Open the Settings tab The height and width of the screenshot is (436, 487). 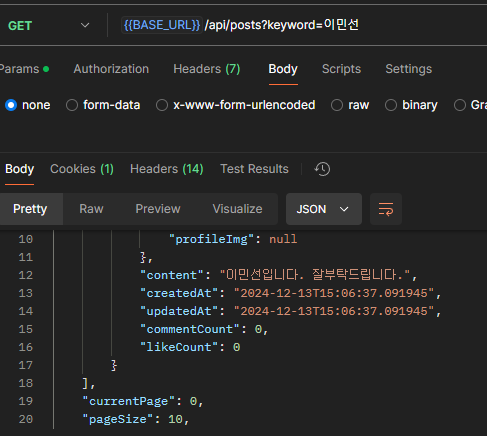click(409, 69)
